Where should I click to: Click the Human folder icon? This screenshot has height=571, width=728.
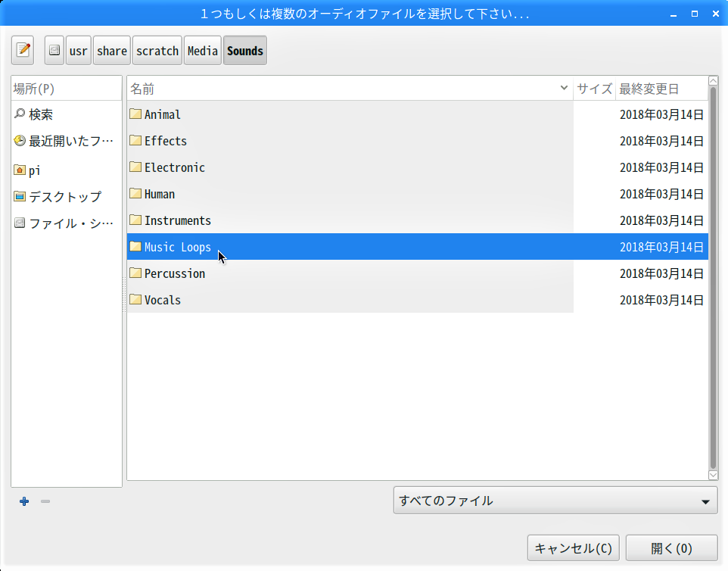click(135, 193)
